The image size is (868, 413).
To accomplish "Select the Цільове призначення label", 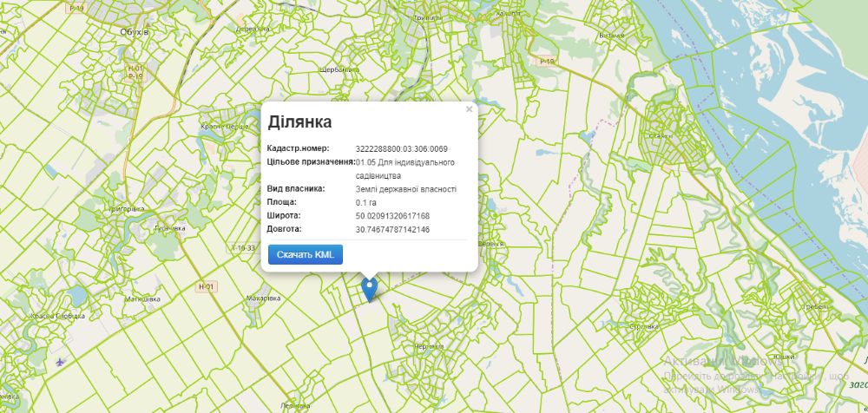I will click(x=311, y=161).
